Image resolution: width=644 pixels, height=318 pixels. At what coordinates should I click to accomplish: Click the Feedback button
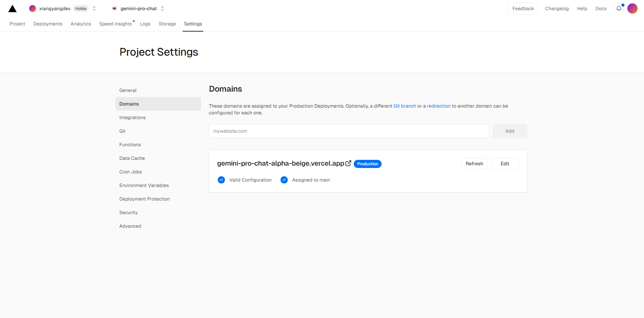click(523, 8)
